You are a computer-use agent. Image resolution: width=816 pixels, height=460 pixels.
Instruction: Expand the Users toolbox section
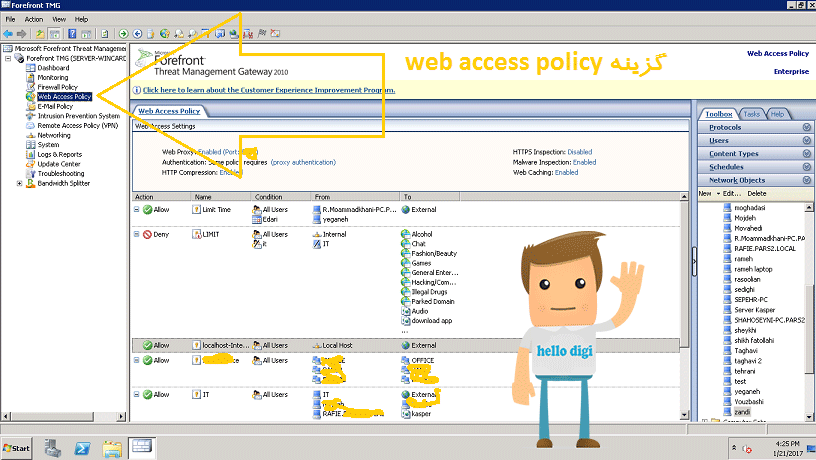[807, 140]
